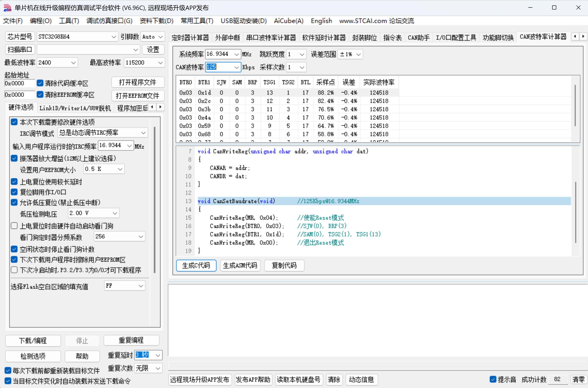The image size is (588, 388).
Task: Open the 看门狗定时器分频系数 dropdown
Action: [x=141, y=236]
